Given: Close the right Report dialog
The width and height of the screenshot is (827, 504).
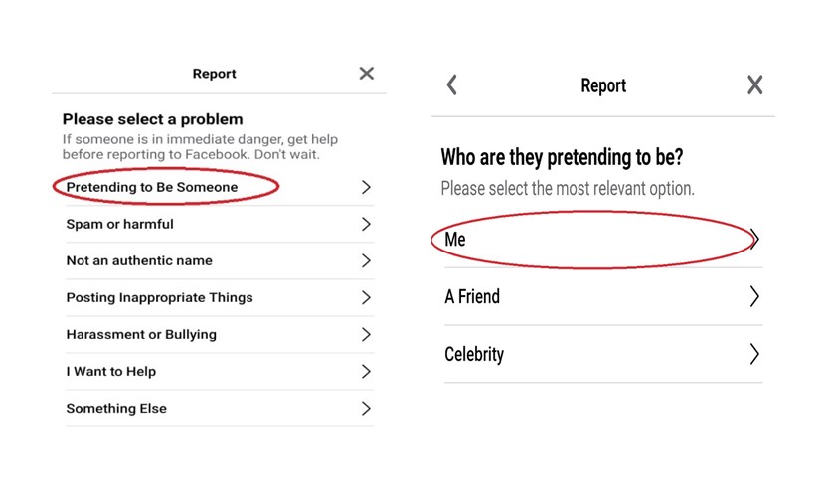Looking at the screenshot, I should [x=755, y=85].
